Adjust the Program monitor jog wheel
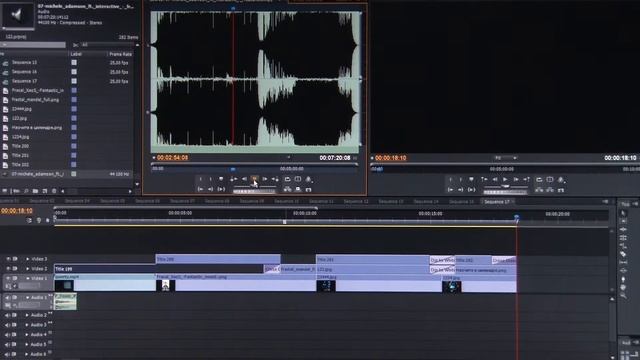The width and height of the screenshot is (640, 360). tap(505, 192)
